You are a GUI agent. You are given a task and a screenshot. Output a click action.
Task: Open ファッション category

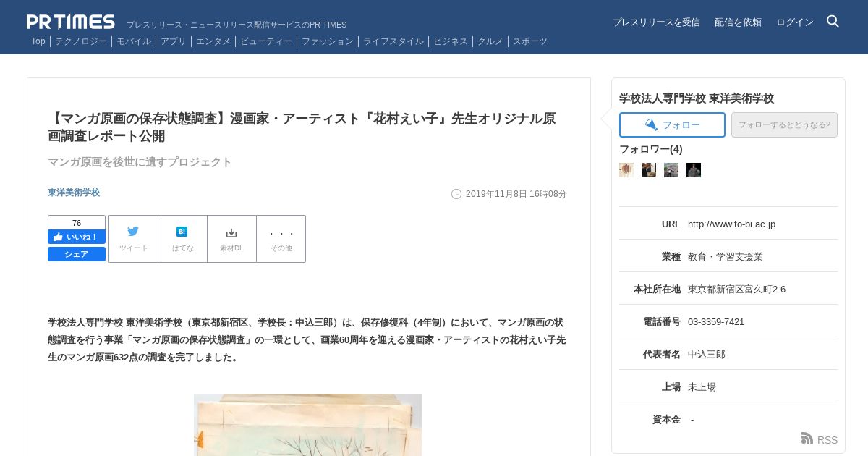click(328, 41)
